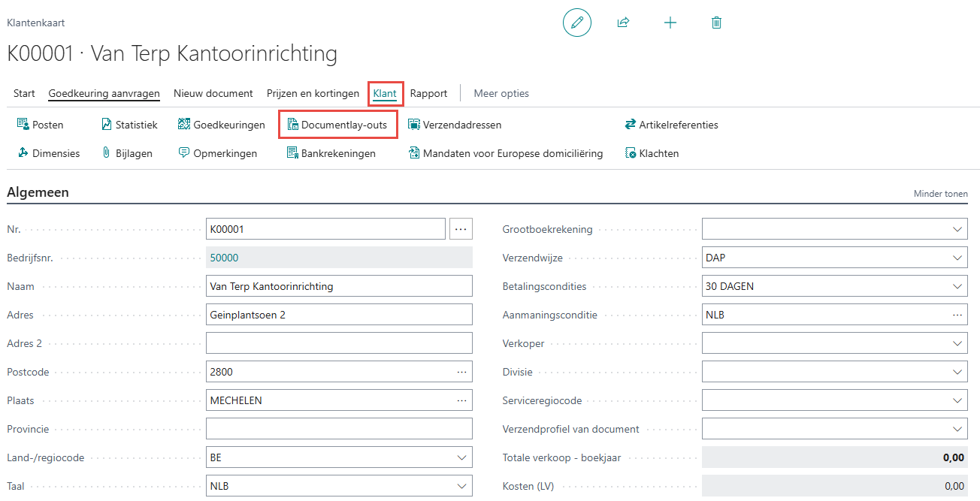The height and width of the screenshot is (501, 980).
Task: Switch to the Rapport tab
Action: click(428, 94)
